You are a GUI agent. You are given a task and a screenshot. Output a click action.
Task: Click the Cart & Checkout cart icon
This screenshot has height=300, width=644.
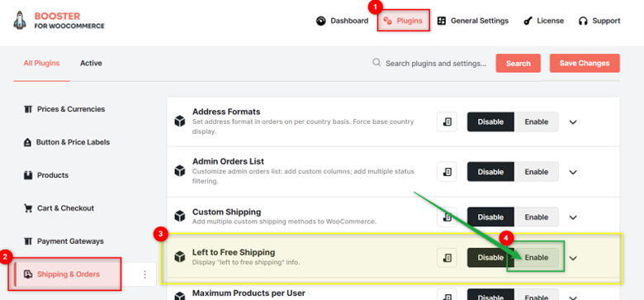(28, 208)
